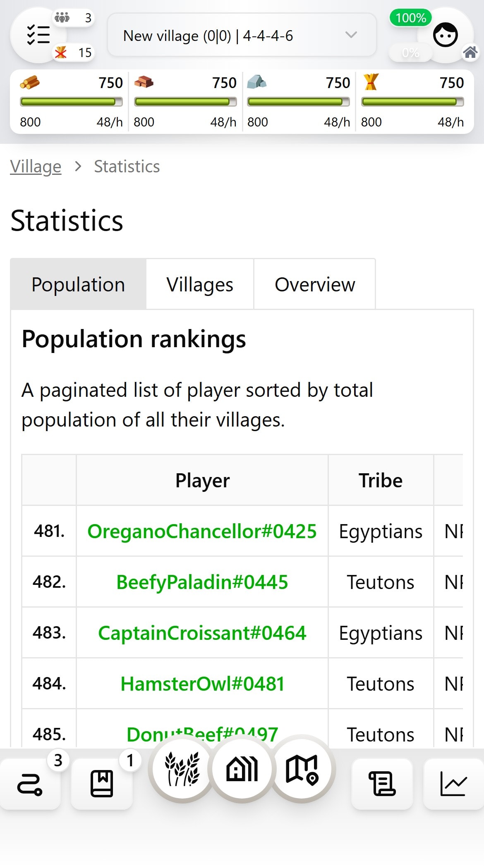This screenshot has height=868, width=484.
Task: Open the quest checklist icon
Action: click(x=38, y=35)
